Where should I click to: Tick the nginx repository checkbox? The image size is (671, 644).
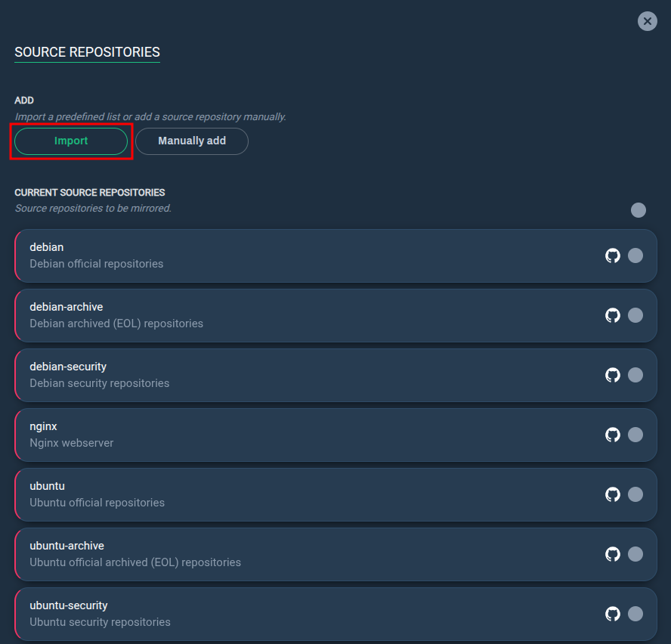pos(635,435)
